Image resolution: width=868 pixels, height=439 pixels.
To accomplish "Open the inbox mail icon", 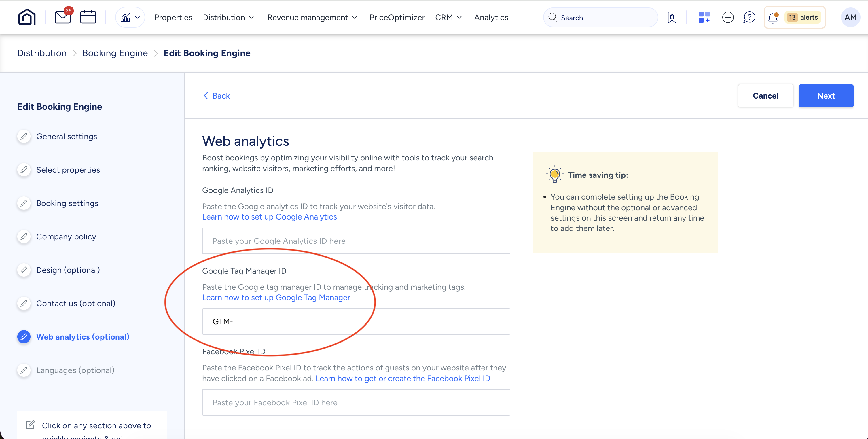I will click(63, 17).
